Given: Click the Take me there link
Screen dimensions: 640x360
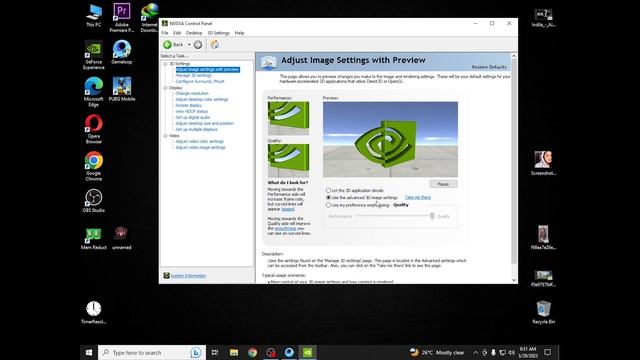Looking at the screenshot, I should [x=418, y=198].
